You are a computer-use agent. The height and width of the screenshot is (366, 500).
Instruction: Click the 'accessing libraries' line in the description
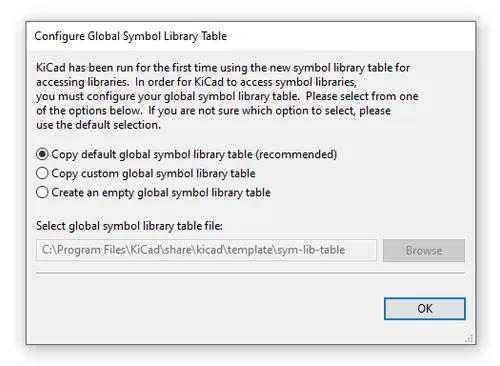[x=82, y=82]
